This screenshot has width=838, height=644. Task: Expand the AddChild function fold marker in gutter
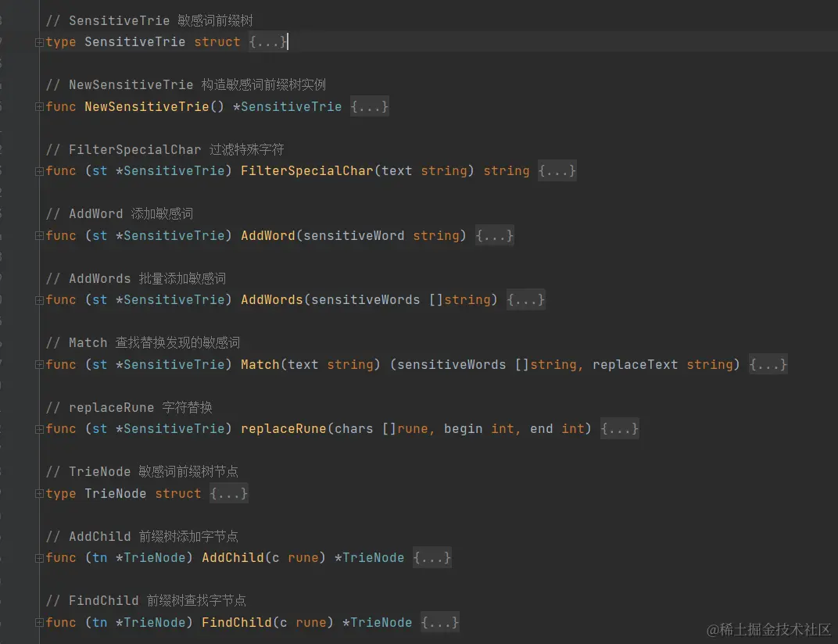[39, 558]
